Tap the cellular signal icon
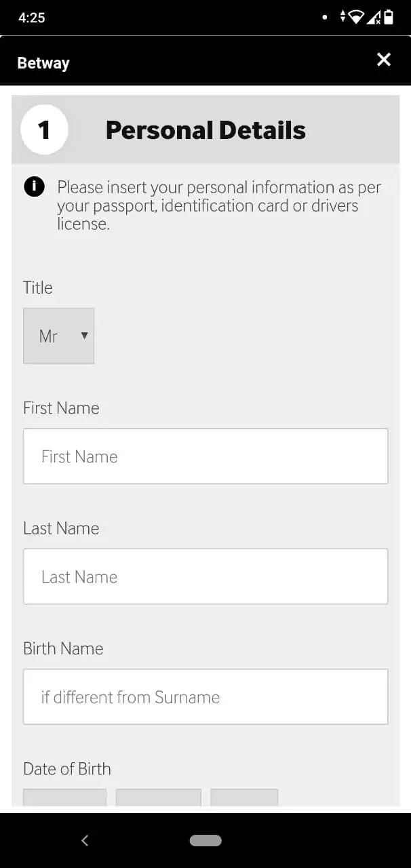This screenshot has height=868, width=411. click(374, 17)
